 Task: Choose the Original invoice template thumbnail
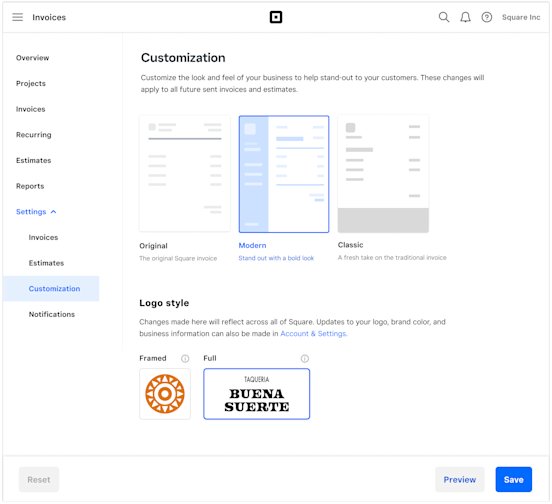184,174
